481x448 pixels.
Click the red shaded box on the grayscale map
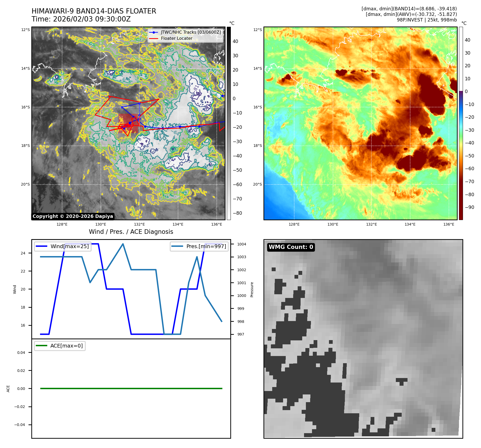click(x=128, y=123)
